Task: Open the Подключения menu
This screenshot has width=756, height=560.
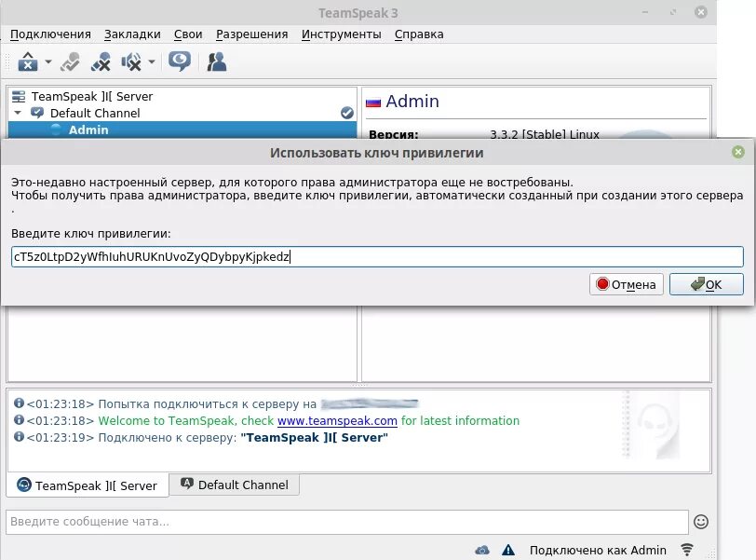Action: click(50, 34)
